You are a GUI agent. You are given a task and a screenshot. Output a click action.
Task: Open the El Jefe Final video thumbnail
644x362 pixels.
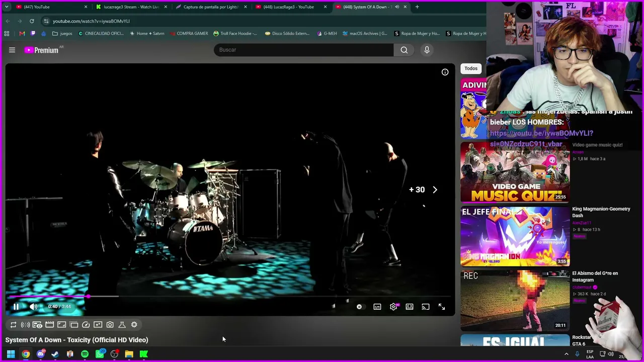(515, 236)
